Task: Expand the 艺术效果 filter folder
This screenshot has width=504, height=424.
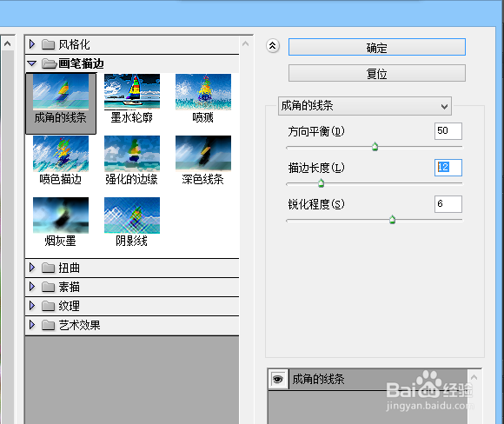Action: pyautogui.click(x=32, y=325)
